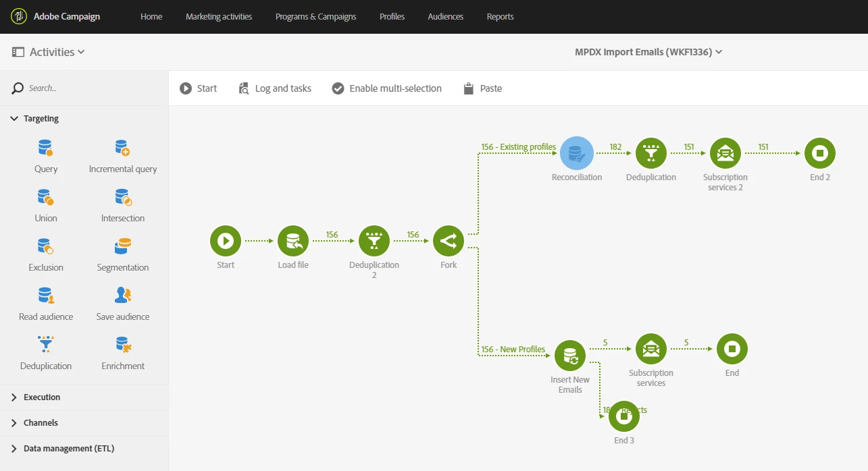Screen dimensions: 868x471
Task: Open the MPDX Import Emails workflow dropdown
Action: pyautogui.click(x=648, y=52)
